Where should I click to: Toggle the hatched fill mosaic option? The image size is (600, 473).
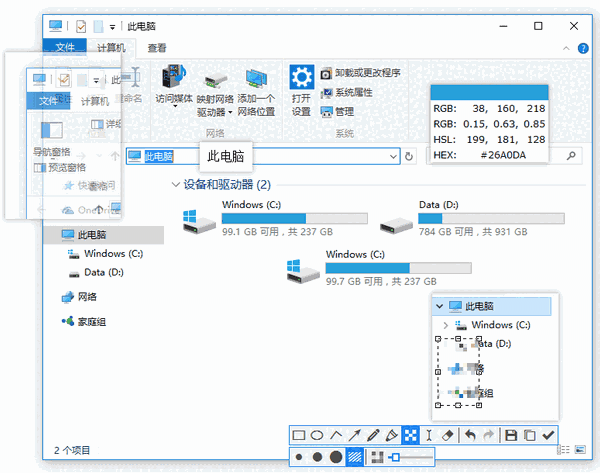click(x=355, y=457)
